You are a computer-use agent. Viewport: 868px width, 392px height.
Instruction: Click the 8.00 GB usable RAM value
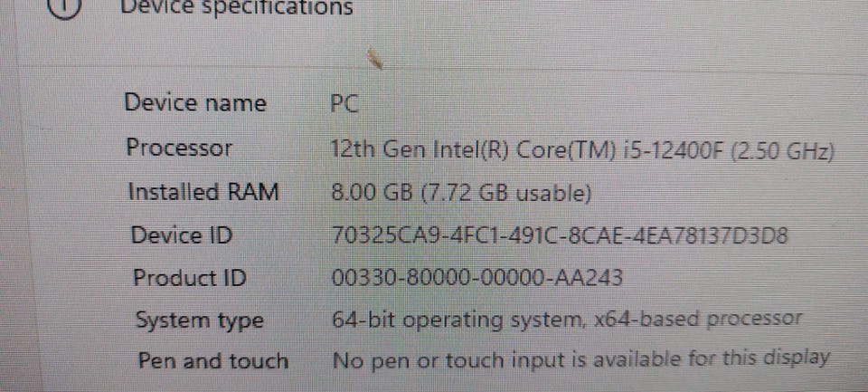pyautogui.click(x=460, y=193)
